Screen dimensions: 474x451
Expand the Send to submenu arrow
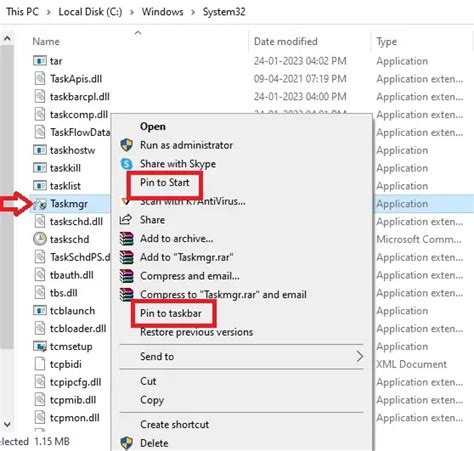pos(360,356)
